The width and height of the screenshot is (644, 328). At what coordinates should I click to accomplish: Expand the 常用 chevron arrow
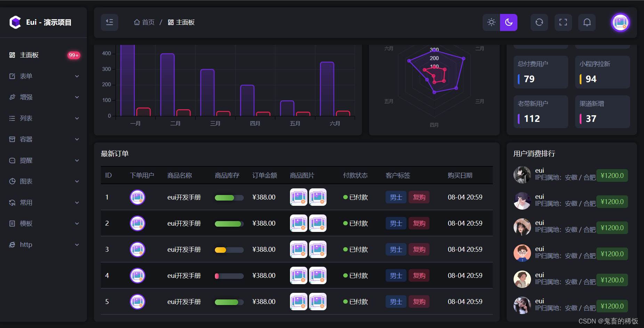point(77,203)
